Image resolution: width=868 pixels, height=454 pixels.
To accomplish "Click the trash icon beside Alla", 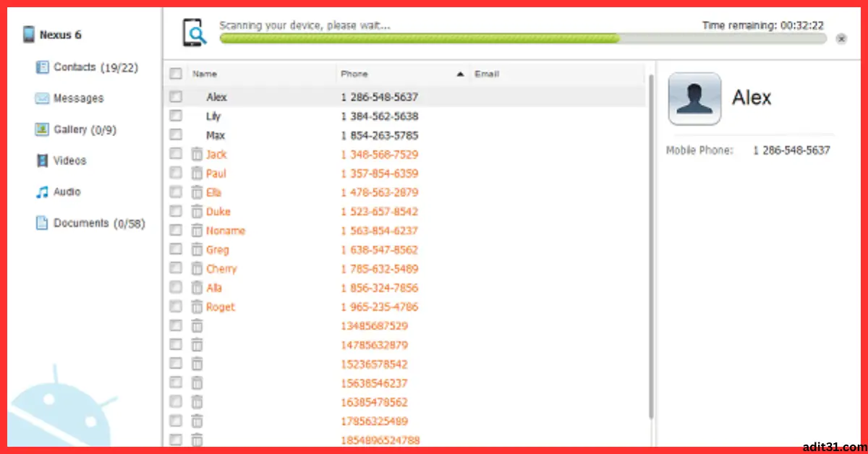I will (x=197, y=288).
